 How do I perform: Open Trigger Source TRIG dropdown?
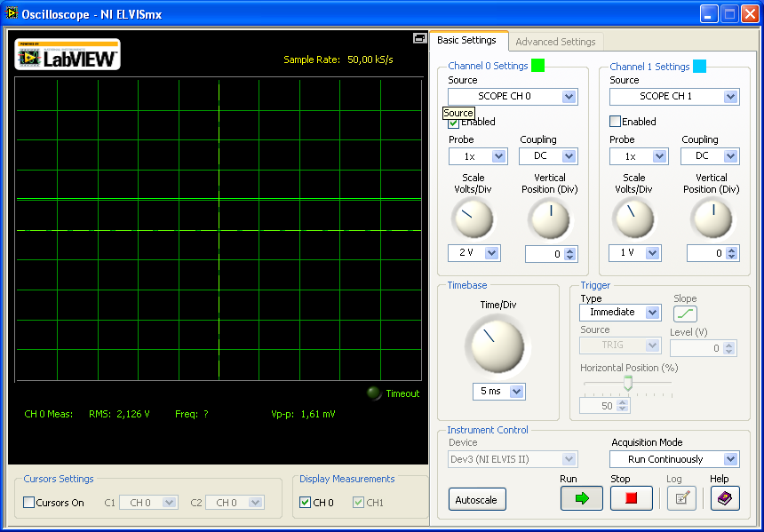click(620, 345)
